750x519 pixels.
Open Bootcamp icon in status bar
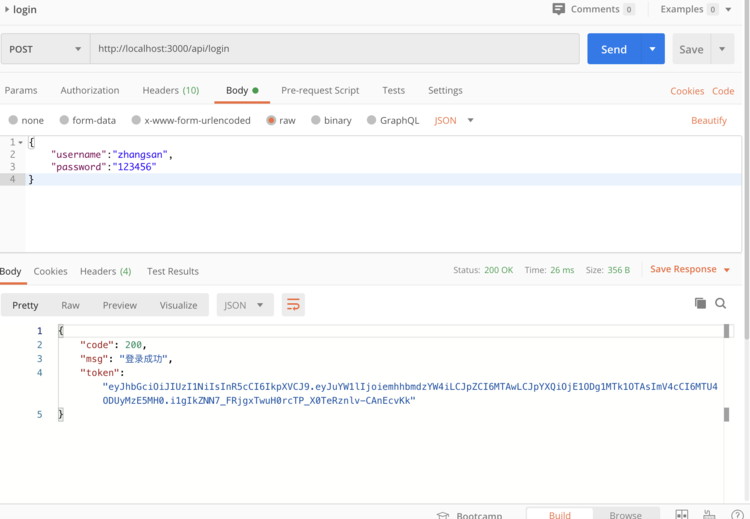pyautogui.click(x=443, y=515)
